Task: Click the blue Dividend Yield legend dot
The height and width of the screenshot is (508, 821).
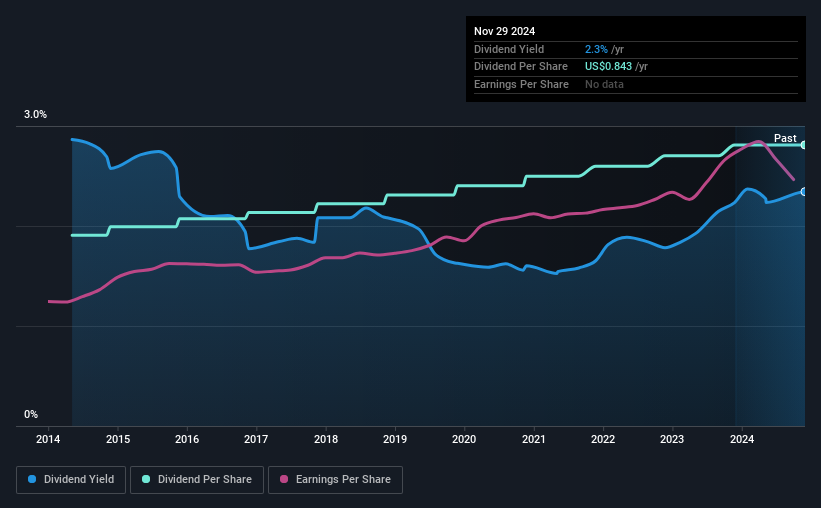Action: tap(32, 479)
